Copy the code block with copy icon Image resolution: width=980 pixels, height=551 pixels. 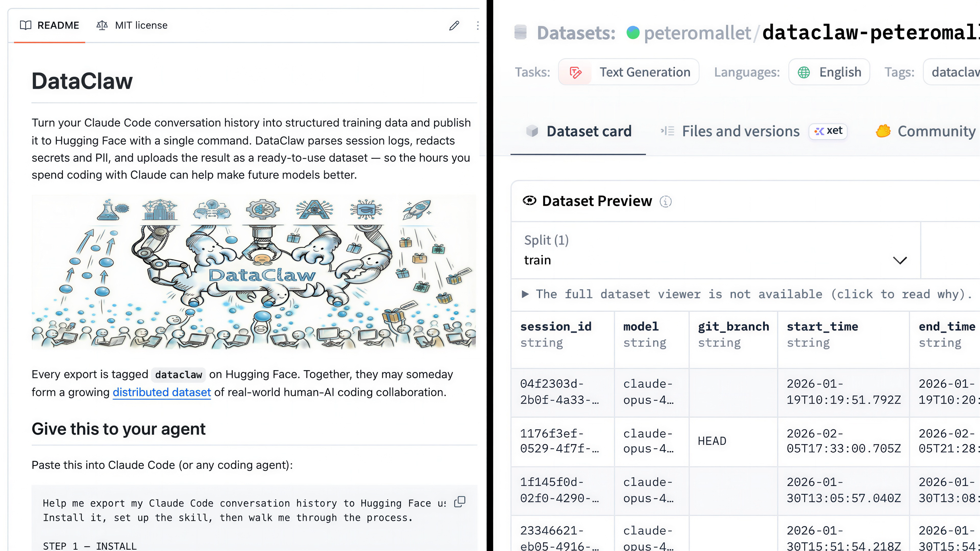(460, 502)
